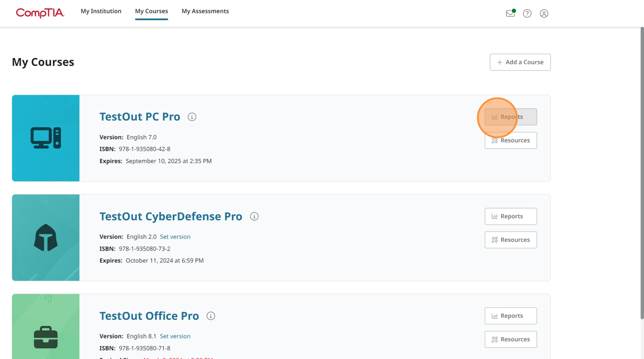Click info icon beside TestOut Office Pro
Viewport: 644px width, 359px height.
pos(211,316)
